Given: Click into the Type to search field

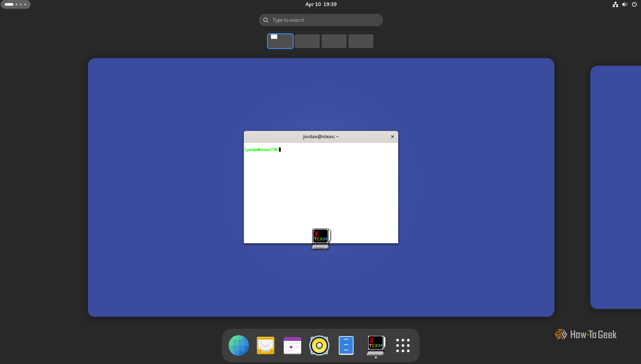Looking at the screenshot, I should [x=320, y=20].
